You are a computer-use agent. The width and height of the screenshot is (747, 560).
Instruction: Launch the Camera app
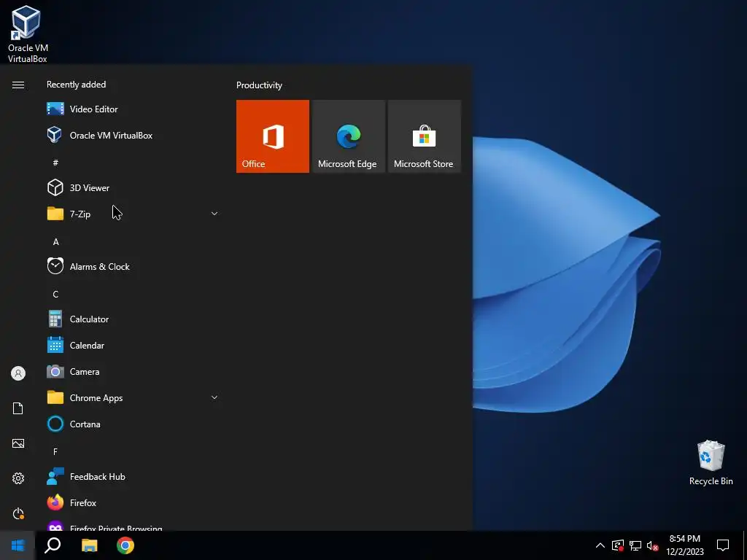pyautogui.click(x=133, y=371)
